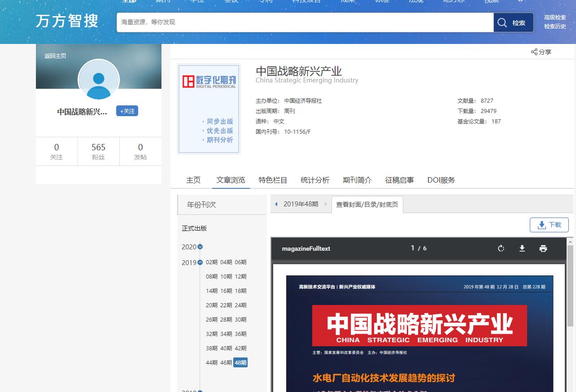The height and width of the screenshot is (392, 576).
Task: Click the blue user avatar icon
Action: [99, 80]
